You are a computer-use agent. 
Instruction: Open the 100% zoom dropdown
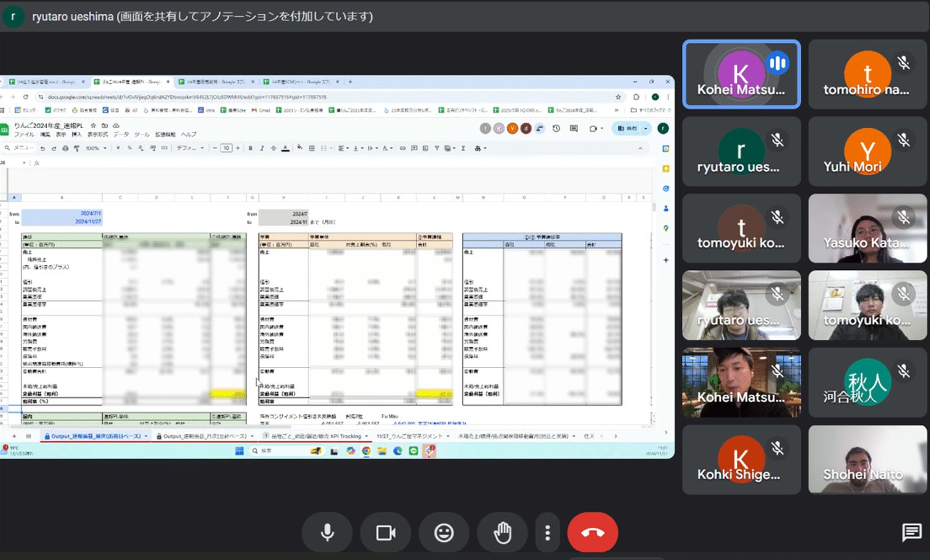pyautogui.click(x=96, y=149)
